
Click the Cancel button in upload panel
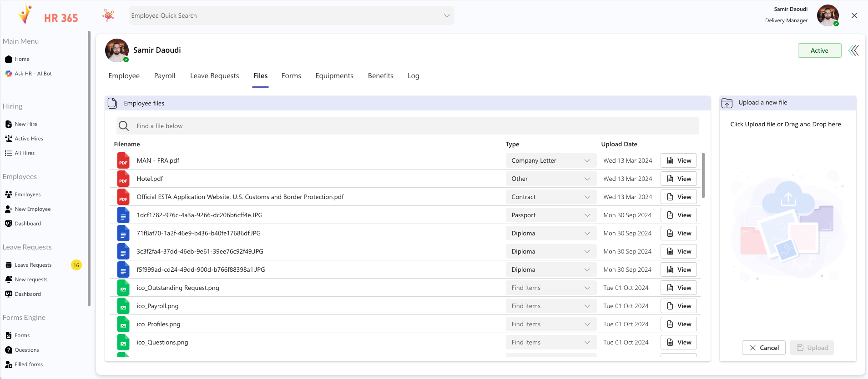(763, 348)
